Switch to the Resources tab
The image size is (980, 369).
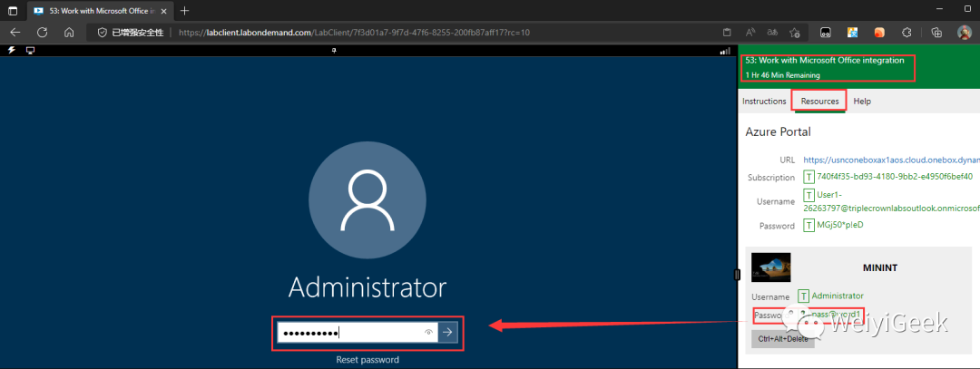(820, 102)
